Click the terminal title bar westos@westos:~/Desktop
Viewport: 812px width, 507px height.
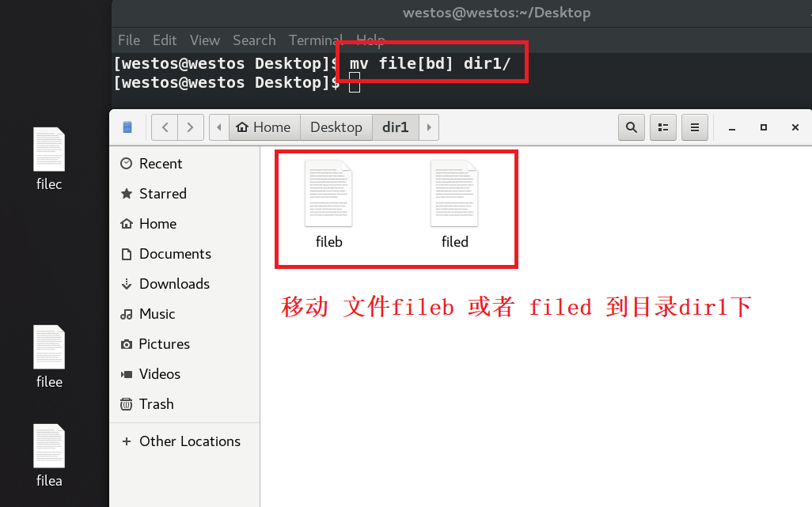click(497, 13)
